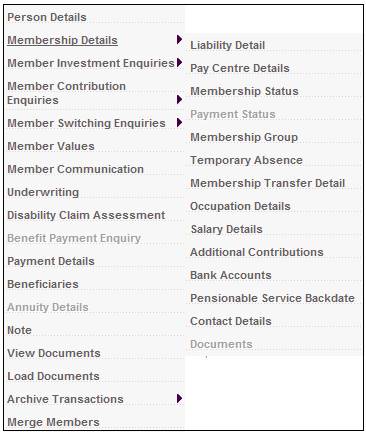Open Pensionable Service Backdate
The image size is (366, 432).
point(272,298)
